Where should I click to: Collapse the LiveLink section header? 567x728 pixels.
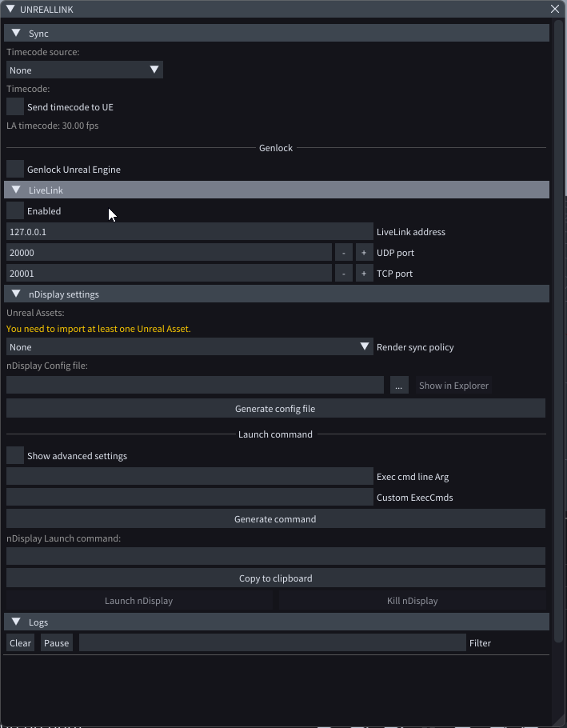click(x=16, y=190)
